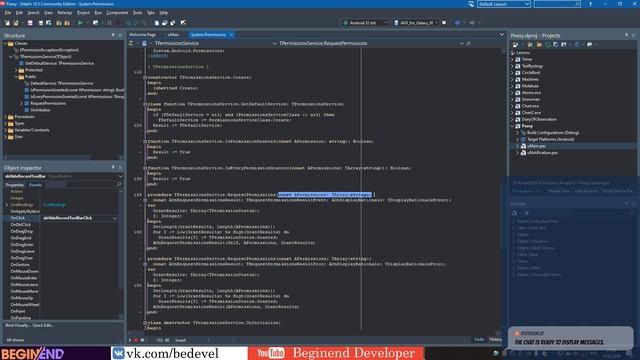Select RequestPermissions in the Structure tree
The height and width of the screenshot is (360, 640).
click(x=48, y=103)
